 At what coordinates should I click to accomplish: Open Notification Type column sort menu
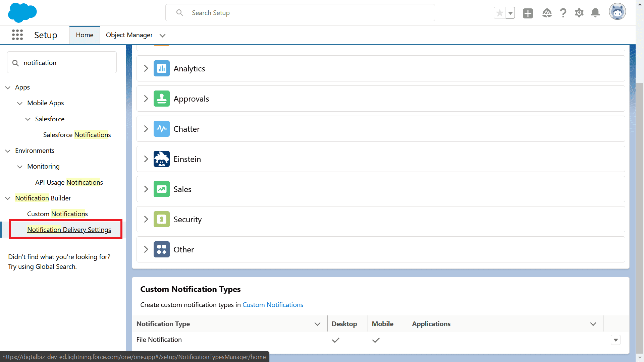[x=317, y=324]
